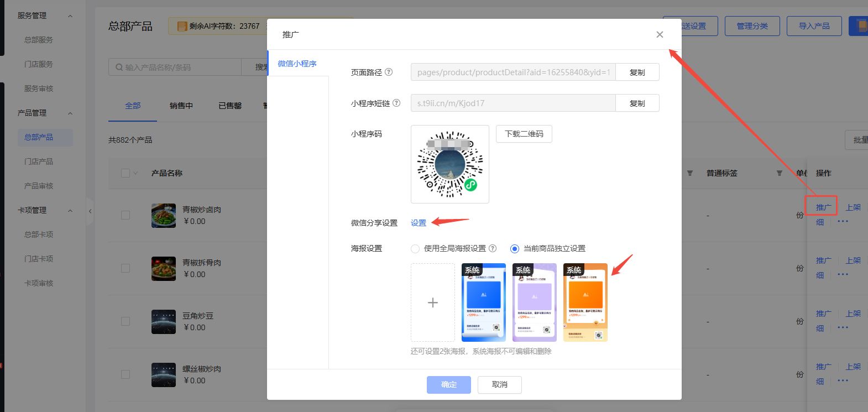
Task: Select the 当前商品独立设置 radio option
Action: [x=515, y=249]
